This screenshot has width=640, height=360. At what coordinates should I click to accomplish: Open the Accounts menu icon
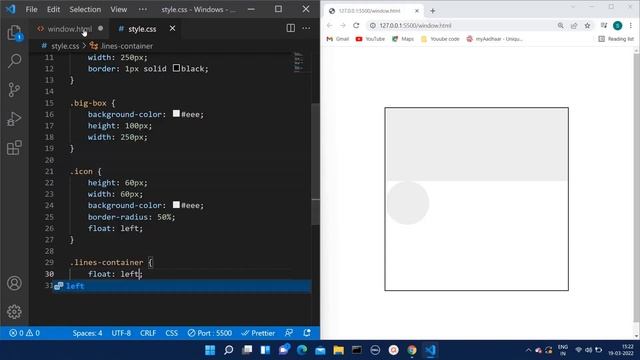click(x=14, y=283)
